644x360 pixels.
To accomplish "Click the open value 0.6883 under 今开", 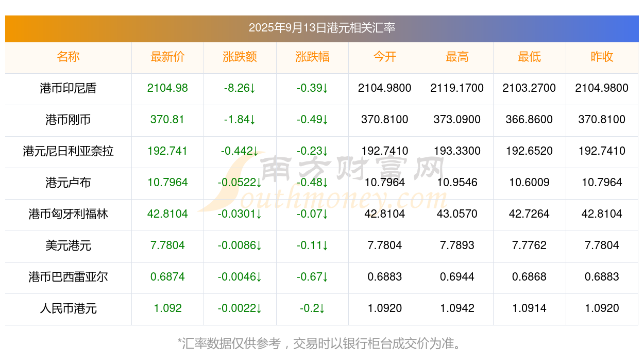I will [385, 277].
